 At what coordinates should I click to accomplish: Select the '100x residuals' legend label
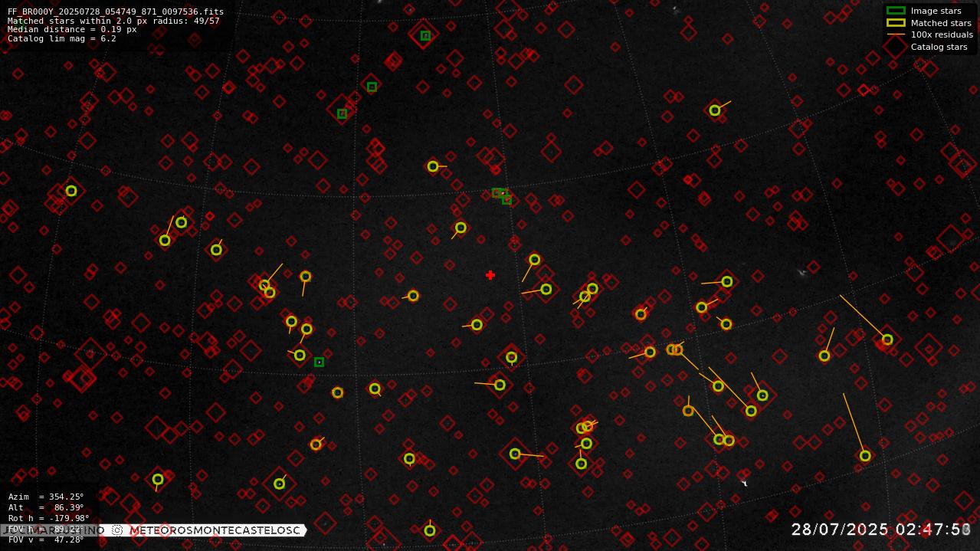point(942,34)
